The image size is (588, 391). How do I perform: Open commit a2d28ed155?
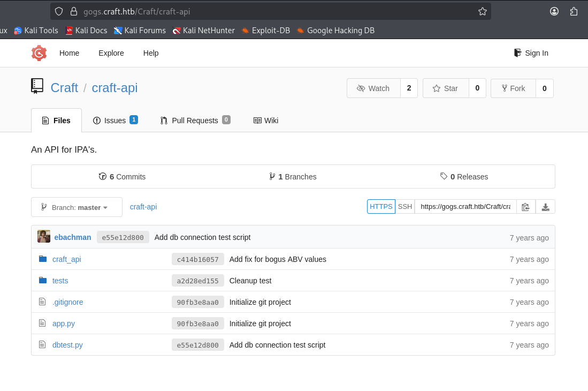pyautogui.click(x=197, y=281)
